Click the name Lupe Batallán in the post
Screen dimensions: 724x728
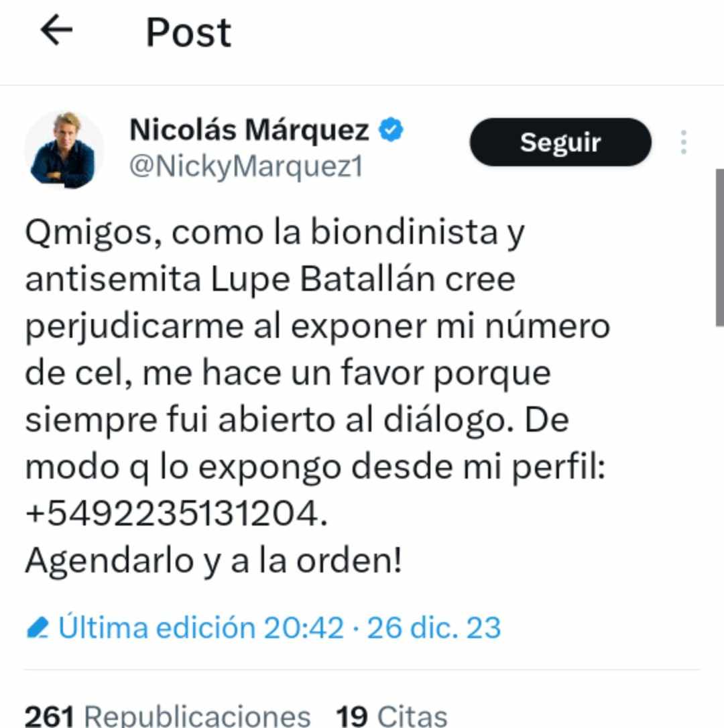click(x=322, y=280)
